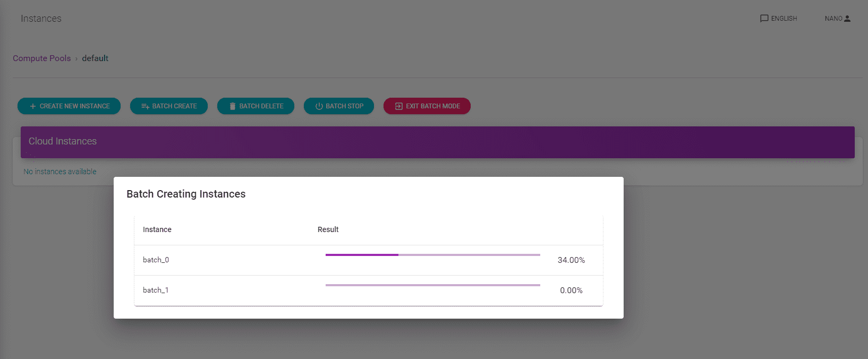Select the batch_0 instance row
The image size is (868, 359).
click(x=156, y=260)
